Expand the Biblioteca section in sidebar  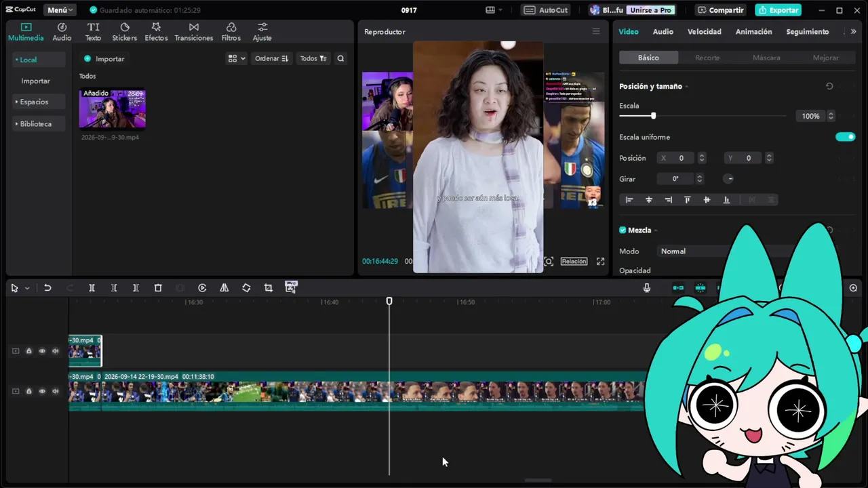click(x=36, y=124)
